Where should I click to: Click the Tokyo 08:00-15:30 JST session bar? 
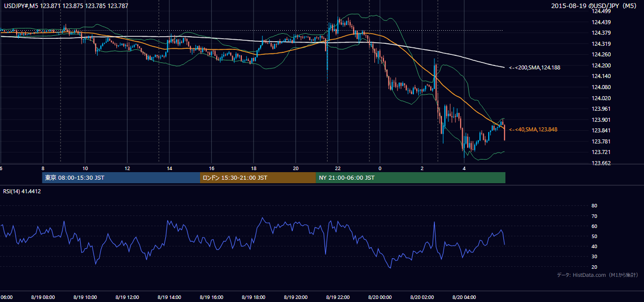pyautogui.click(x=121, y=178)
